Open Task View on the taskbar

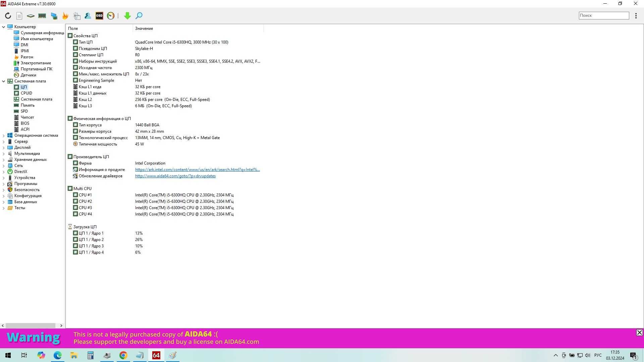click(24, 355)
